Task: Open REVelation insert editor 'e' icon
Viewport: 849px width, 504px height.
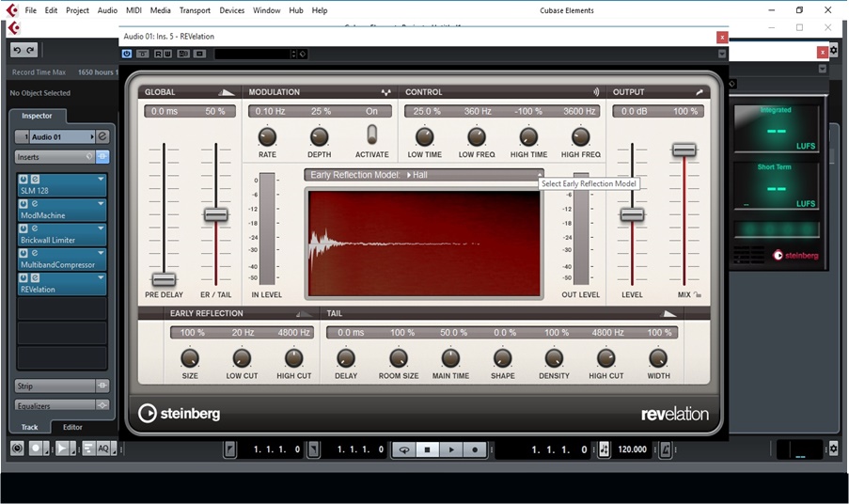Action: [35, 277]
